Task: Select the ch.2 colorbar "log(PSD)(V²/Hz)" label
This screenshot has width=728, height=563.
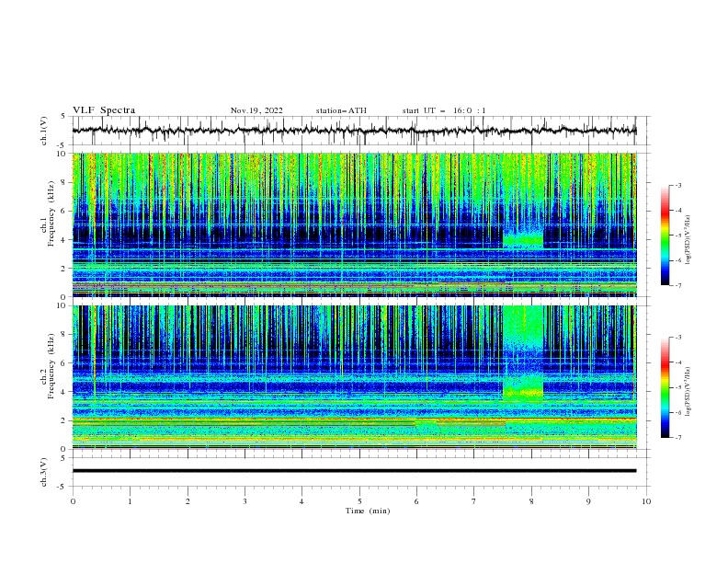Action: (x=688, y=391)
